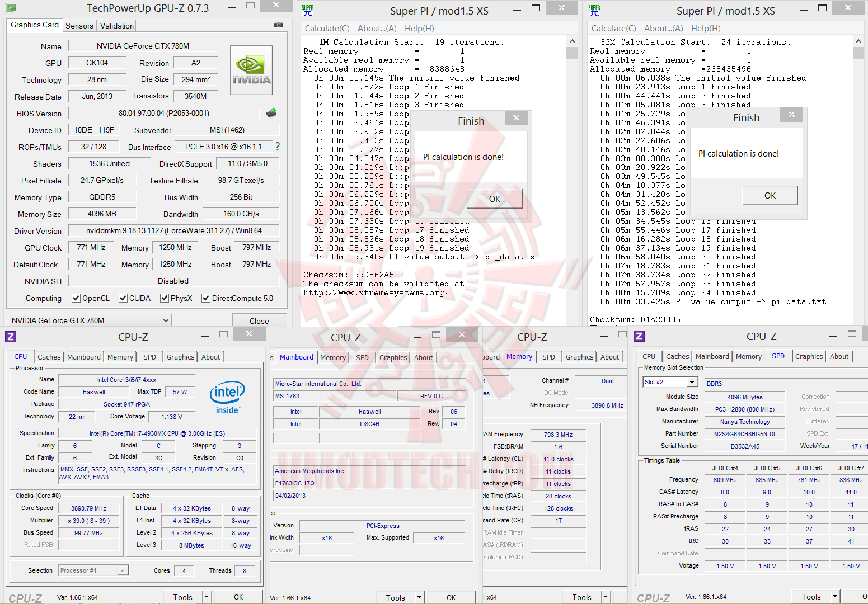Click the Driver Version field in GPU-Z
The height and width of the screenshot is (604, 868).
[x=174, y=230]
